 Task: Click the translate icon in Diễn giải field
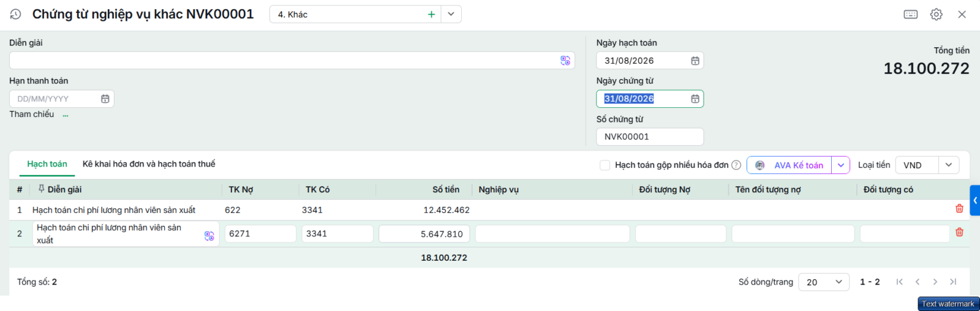(x=565, y=61)
